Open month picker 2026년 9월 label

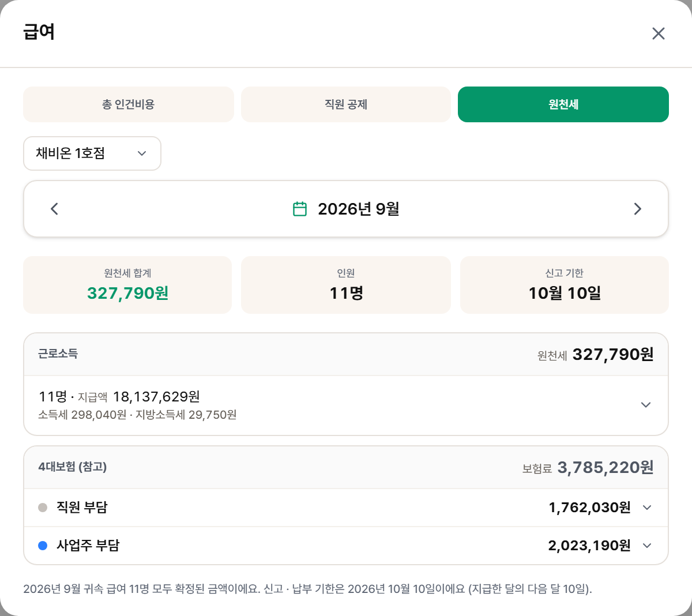coord(359,209)
